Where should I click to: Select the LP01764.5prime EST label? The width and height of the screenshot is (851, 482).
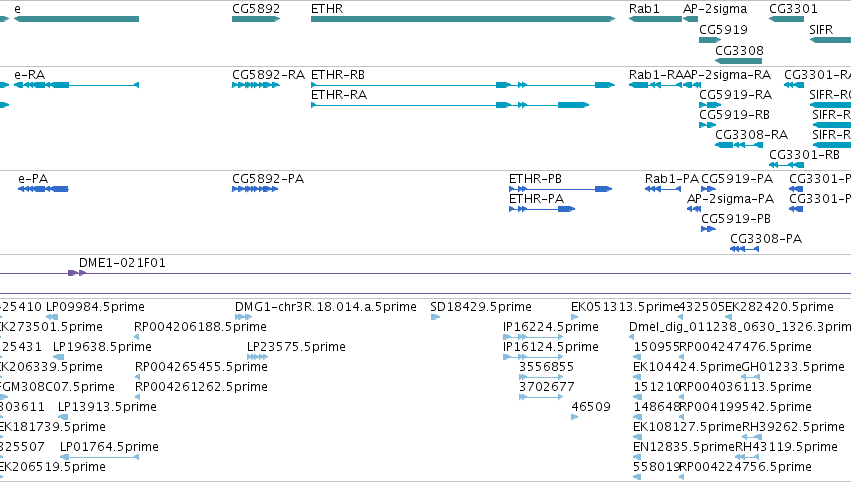point(110,447)
